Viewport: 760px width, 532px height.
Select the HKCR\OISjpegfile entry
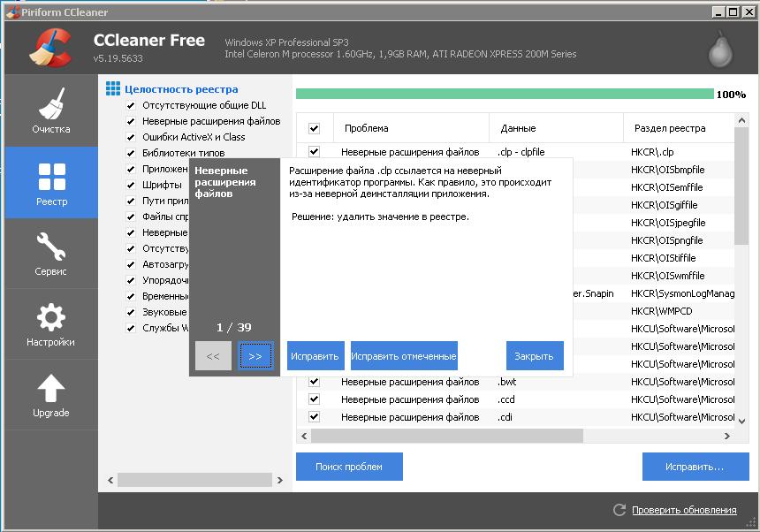668,223
